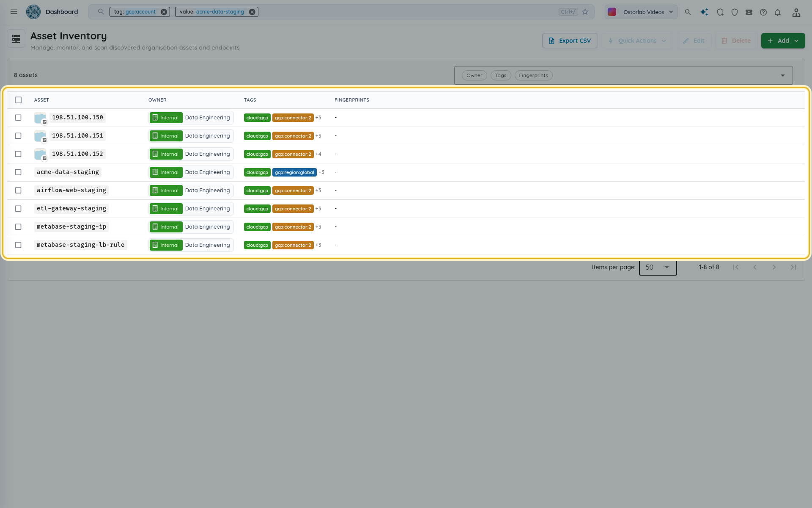The image size is (812, 508).
Task: Open the ticket icon in header
Action: click(749, 12)
